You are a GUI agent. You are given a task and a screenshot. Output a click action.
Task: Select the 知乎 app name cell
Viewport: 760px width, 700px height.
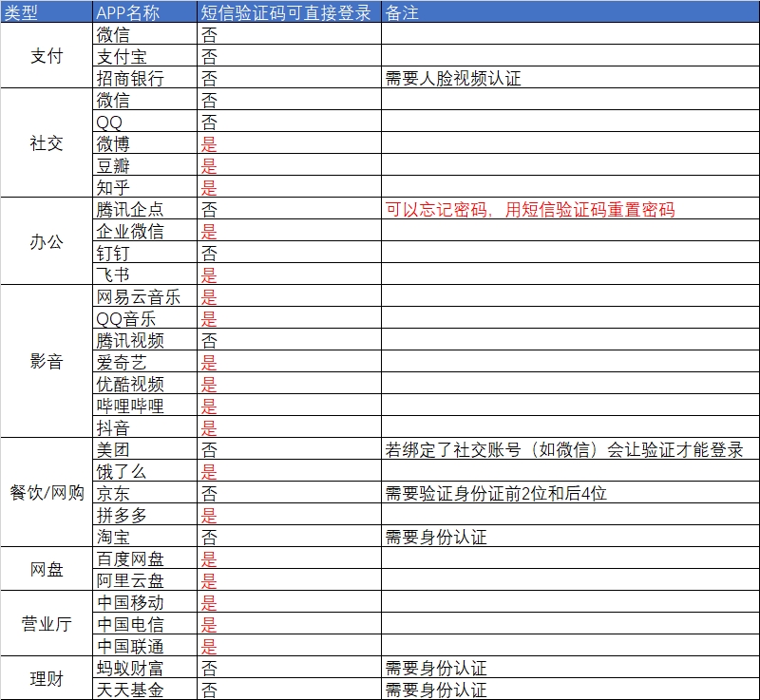145,186
